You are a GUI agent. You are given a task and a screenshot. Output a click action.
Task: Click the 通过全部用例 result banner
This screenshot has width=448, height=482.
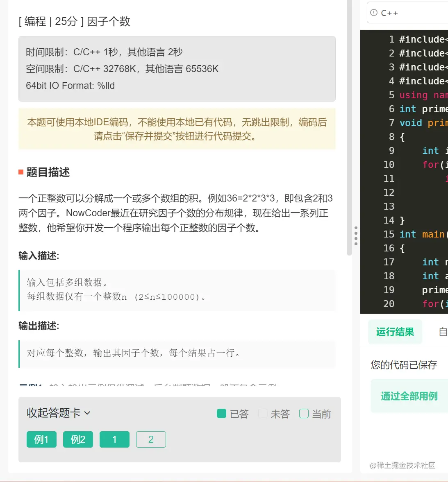[409, 396]
